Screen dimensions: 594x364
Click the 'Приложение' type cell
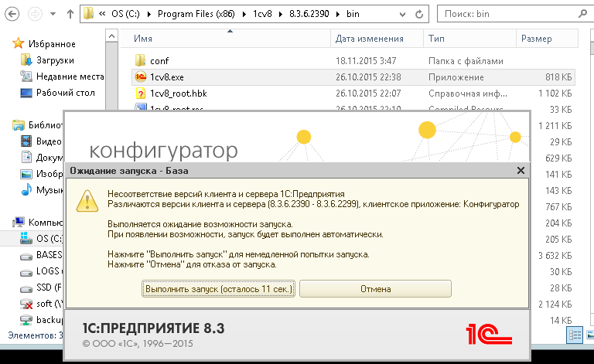(x=456, y=77)
